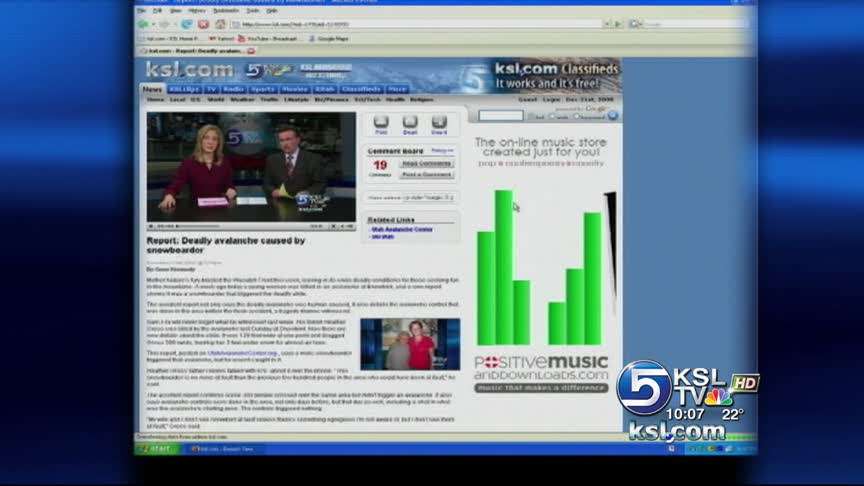This screenshot has height=486, width=864.
Task: Click the Weather link in the sub-navigation
Action: tap(242, 100)
